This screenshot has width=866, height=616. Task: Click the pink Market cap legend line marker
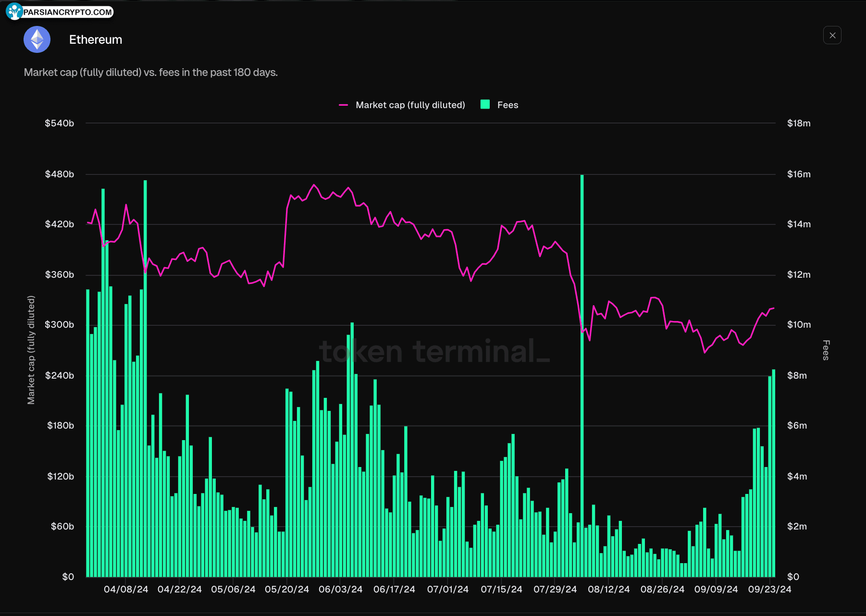[x=343, y=105]
